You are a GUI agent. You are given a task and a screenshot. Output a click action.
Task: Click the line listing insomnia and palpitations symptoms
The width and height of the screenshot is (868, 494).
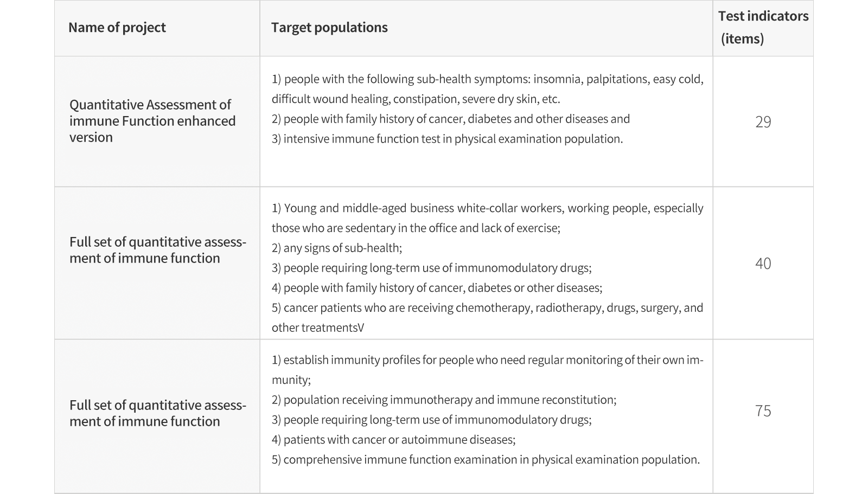487,79
